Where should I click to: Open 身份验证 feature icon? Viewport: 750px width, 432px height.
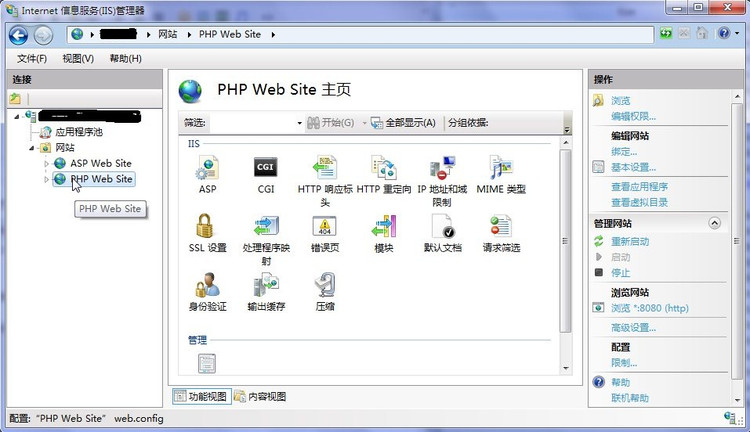point(208,292)
